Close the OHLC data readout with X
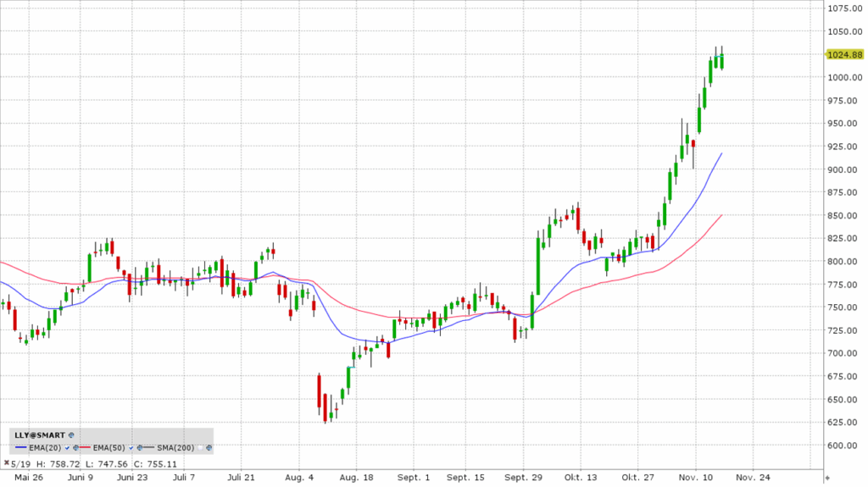The height and width of the screenshot is (487, 868). tap(7, 462)
